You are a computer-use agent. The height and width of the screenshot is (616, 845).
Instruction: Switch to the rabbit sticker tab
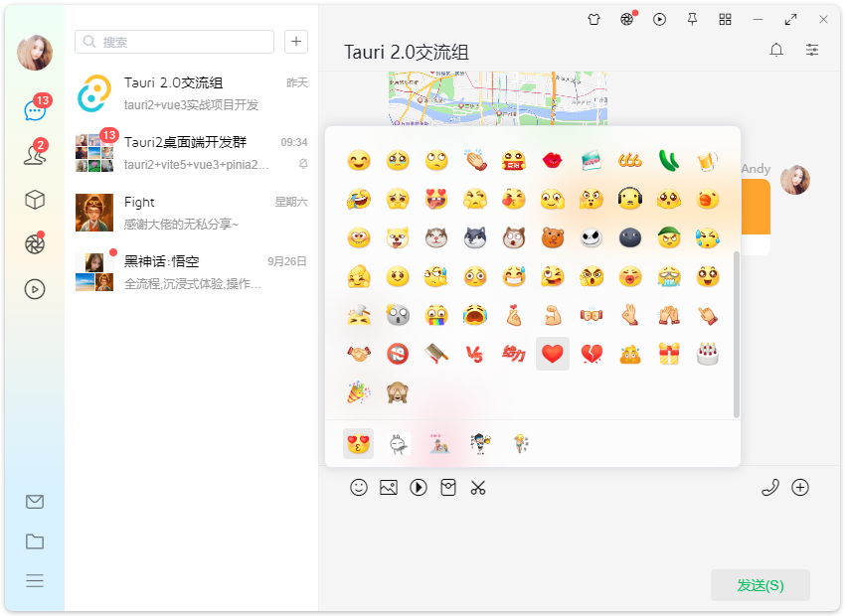(398, 443)
